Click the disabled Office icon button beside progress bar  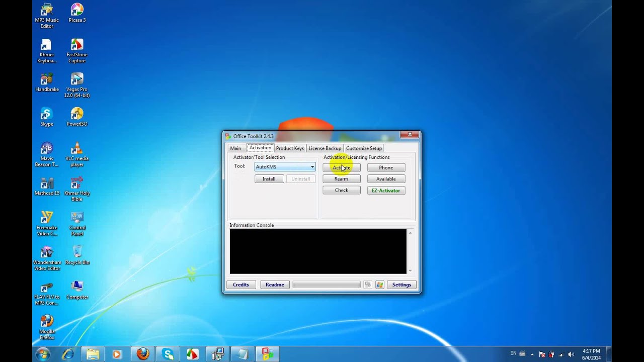click(368, 285)
